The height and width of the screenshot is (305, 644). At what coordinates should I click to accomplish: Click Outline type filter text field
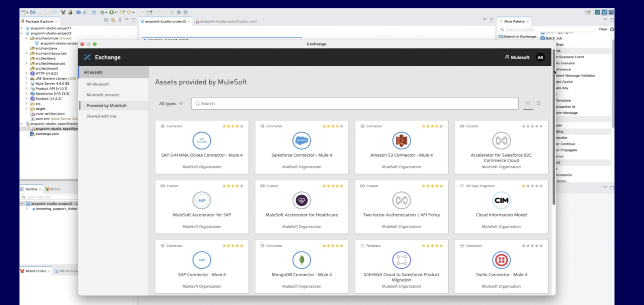coord(48,197)
